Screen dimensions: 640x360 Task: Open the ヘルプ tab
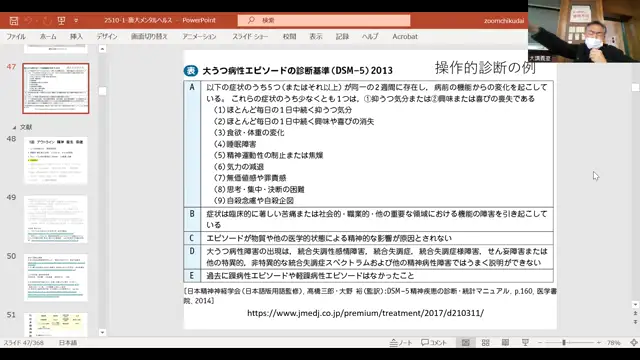point(370,36)
